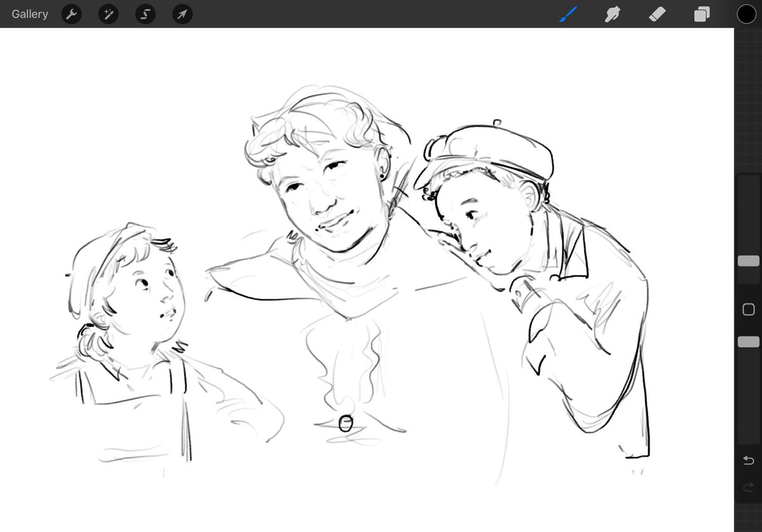Tap the brush opacity slider handle
This screenshot has width=762, height=532.
click(748, 342)
